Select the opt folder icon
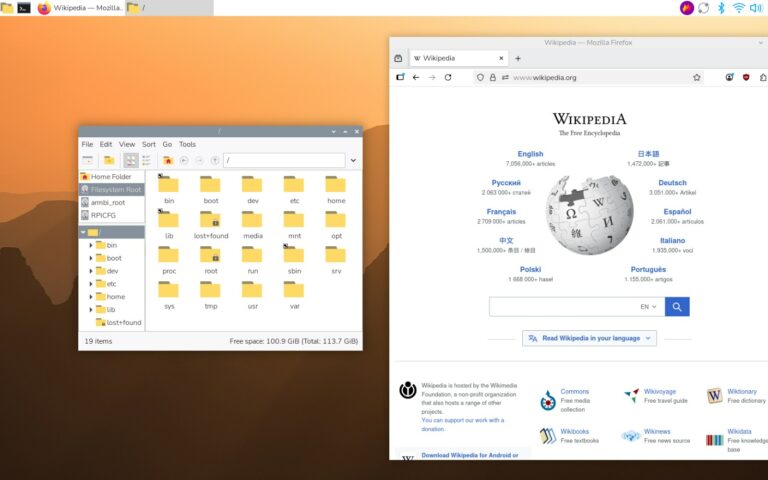The image size is (768, 480). 336,219
